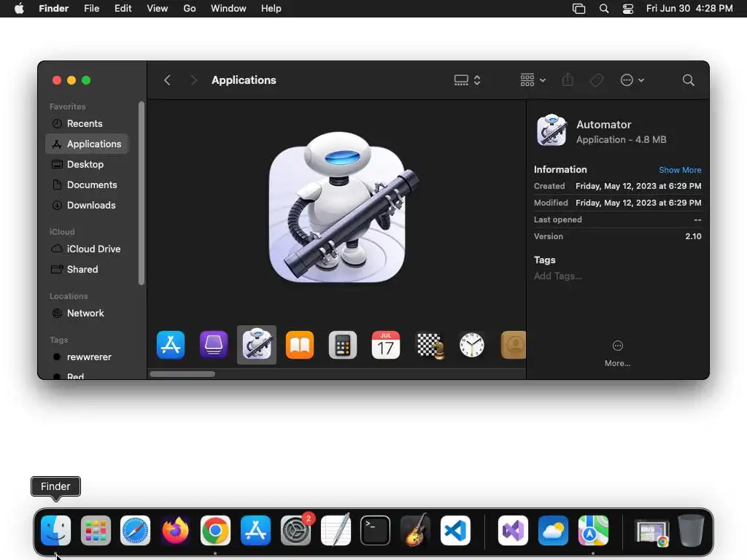This screenshot has height=560, width=747.
Task: Select Books app in gallery strip
Action: point(300,345)
